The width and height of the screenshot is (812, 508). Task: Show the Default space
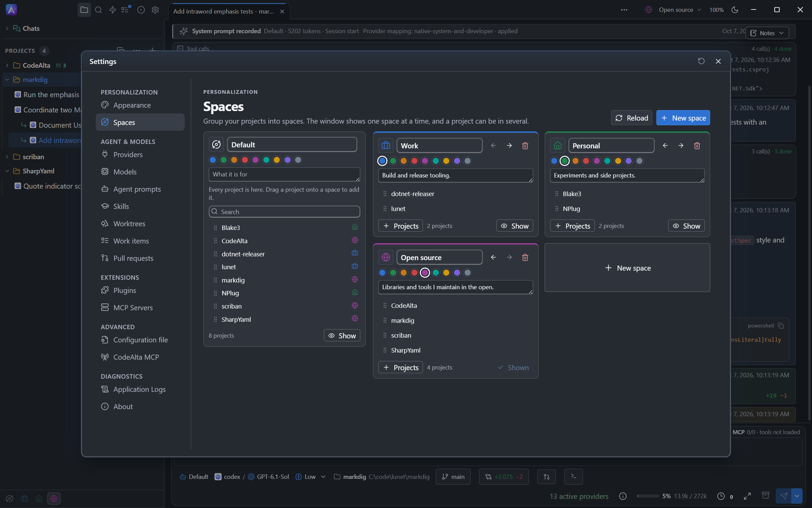point(342,336)
